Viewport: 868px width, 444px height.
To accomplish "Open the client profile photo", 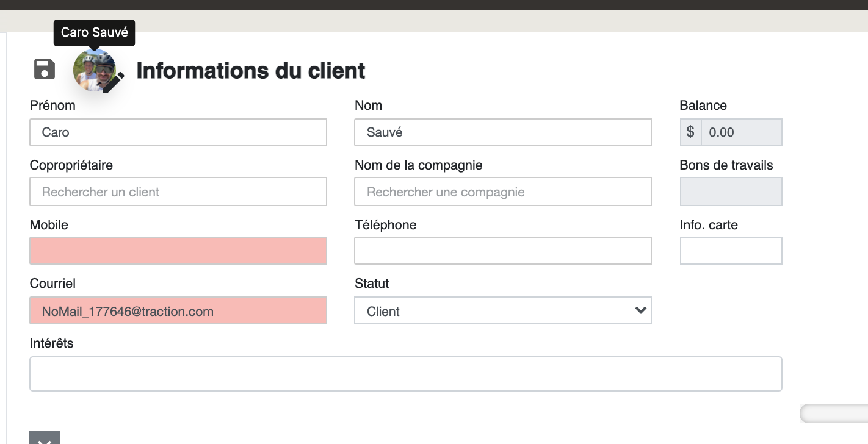I will (x=93, y=70).
